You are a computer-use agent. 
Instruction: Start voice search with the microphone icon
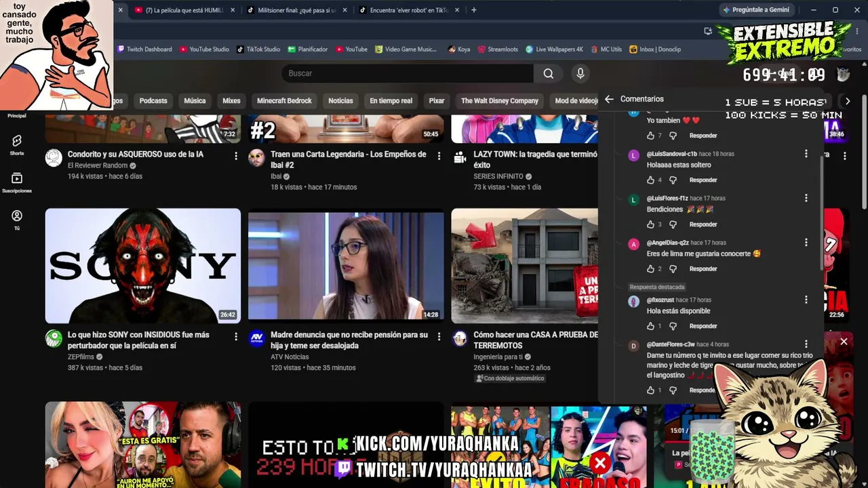click(580, 73)
